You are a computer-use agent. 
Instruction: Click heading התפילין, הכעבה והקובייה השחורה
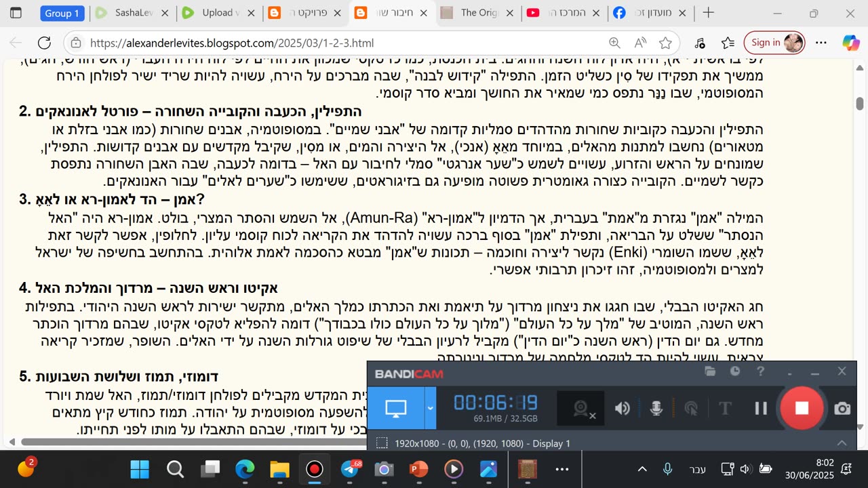[191, 111]
